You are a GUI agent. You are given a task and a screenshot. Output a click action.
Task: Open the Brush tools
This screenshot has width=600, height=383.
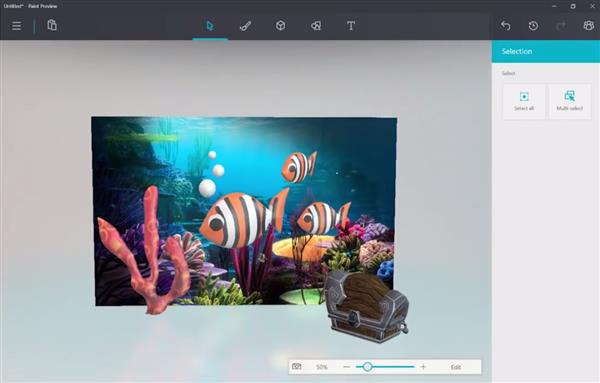point(245,26)
